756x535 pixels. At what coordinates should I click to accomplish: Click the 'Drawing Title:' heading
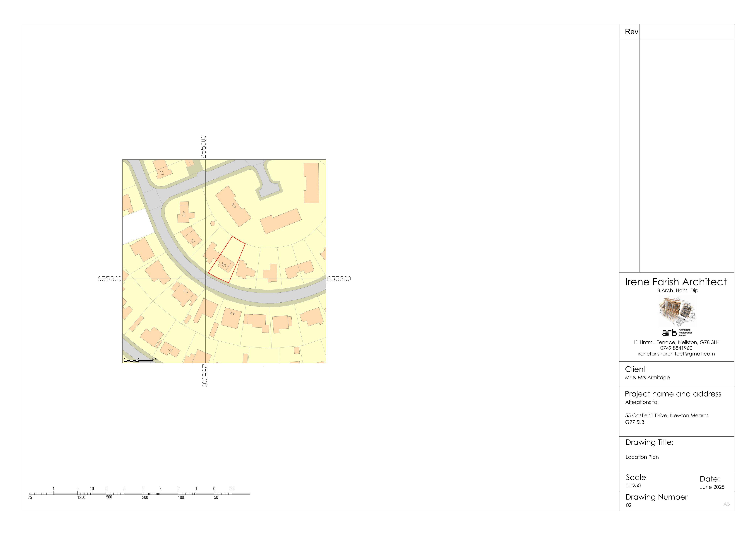[649, 442]
